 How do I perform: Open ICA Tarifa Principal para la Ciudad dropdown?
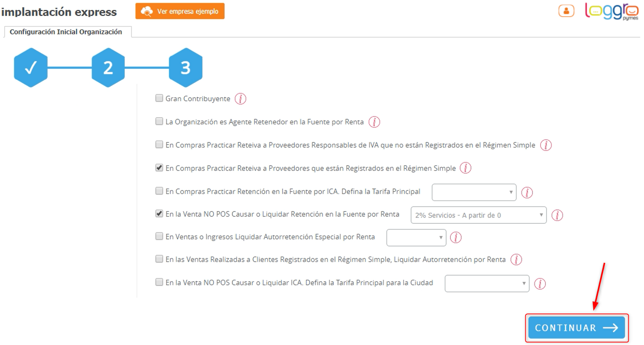487,284
